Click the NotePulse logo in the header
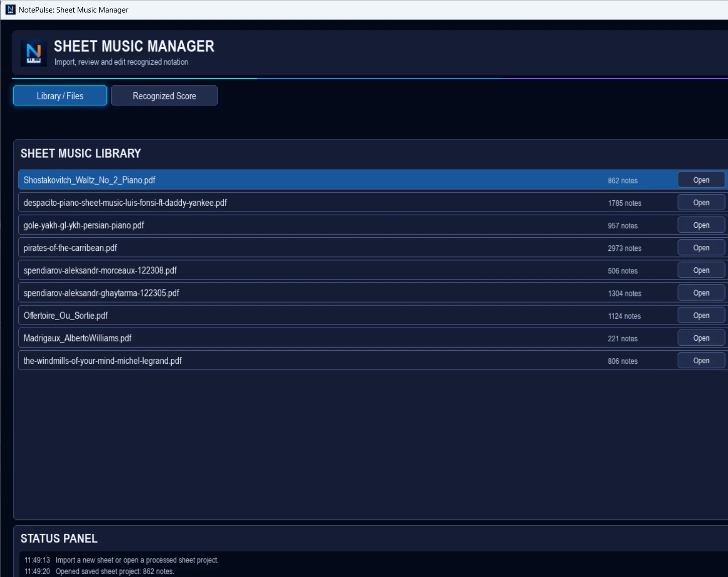The height and width of the screenshot is (577, 728). click(x=34, y=53)
